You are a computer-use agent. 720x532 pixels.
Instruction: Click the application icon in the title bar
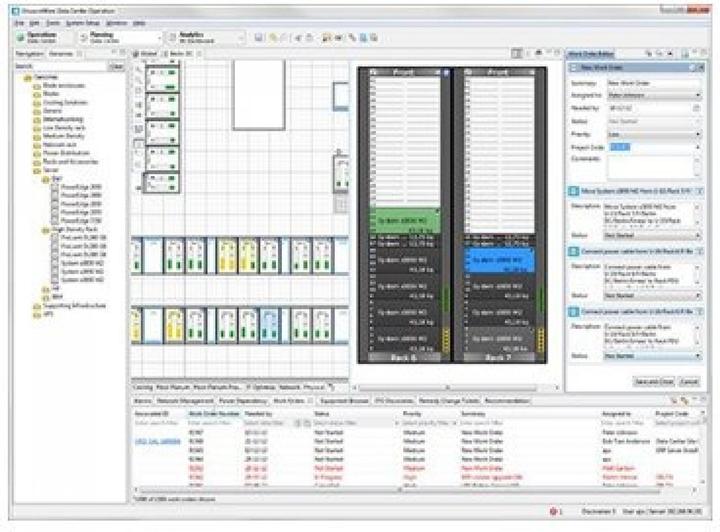click(x=15, y=11)
